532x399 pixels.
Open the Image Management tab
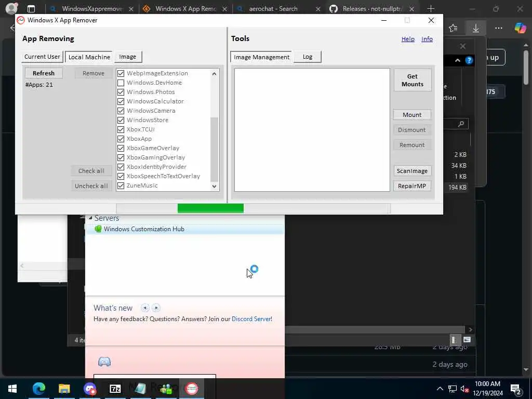(x=262, y=57)
